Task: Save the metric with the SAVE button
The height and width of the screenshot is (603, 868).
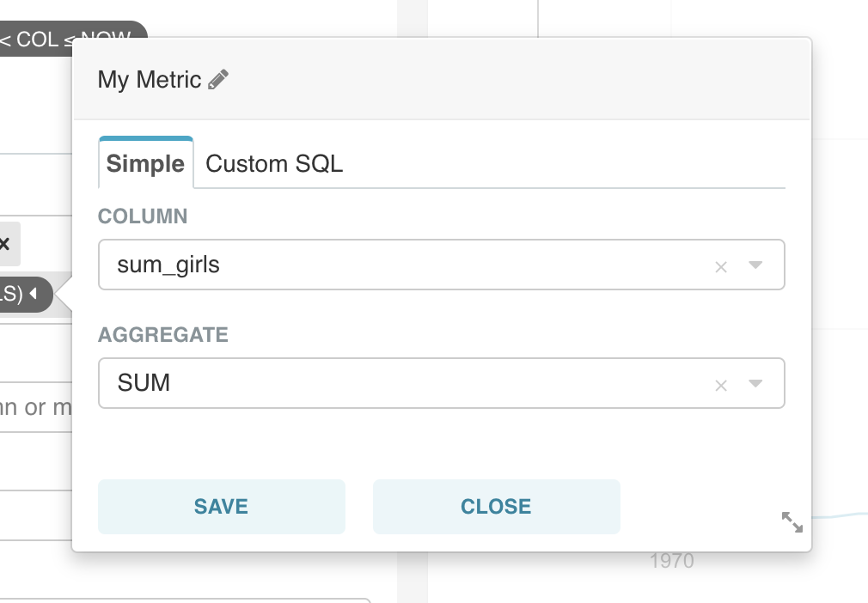Action: coord(221,507)
